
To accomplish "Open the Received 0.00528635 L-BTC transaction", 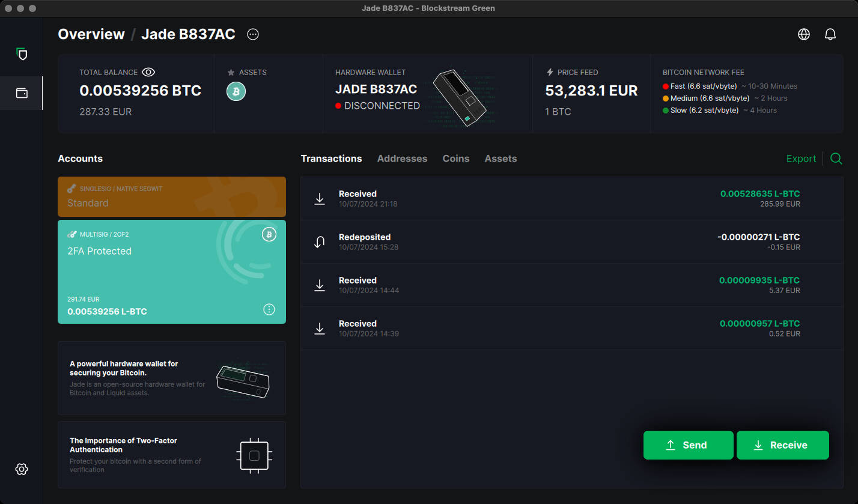I will point(571,199).
